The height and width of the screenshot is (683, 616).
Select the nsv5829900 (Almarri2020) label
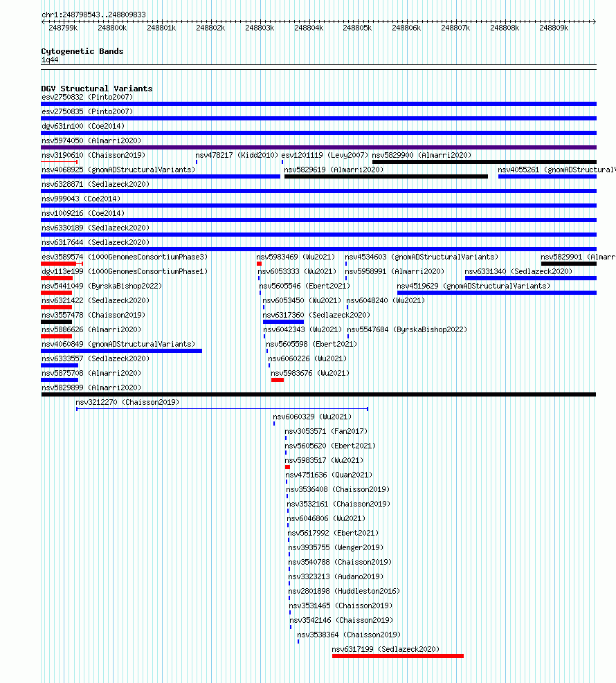tap(422, 155)
